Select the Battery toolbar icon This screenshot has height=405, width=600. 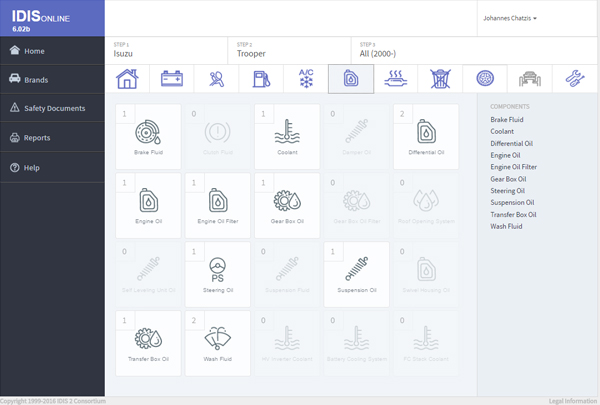[172, 79]
